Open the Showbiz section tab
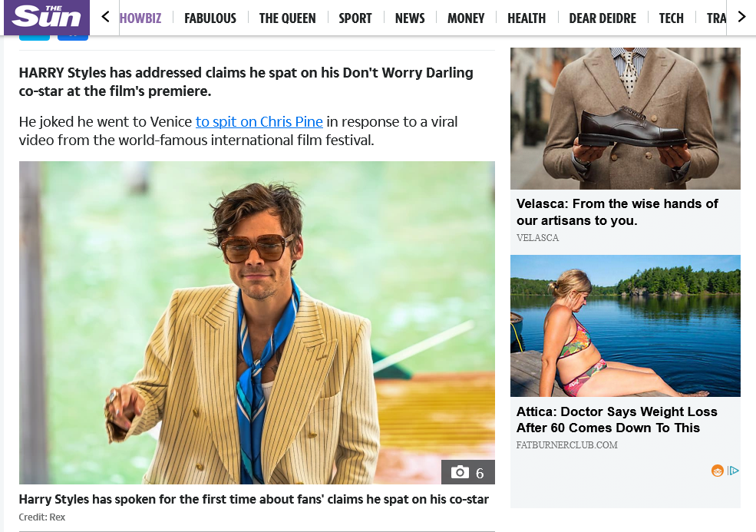Image resolution: width=756 pixels, height=532 pixels. pyautogui.click(x=140, y=18)
